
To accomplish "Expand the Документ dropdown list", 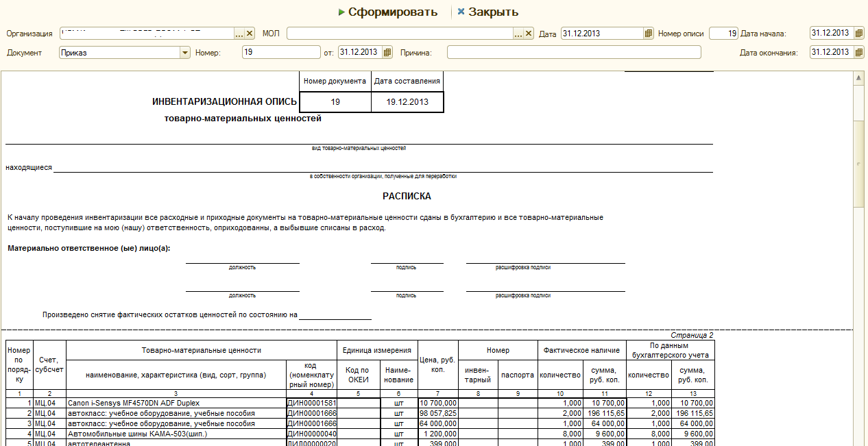I will tap(184, 52).
